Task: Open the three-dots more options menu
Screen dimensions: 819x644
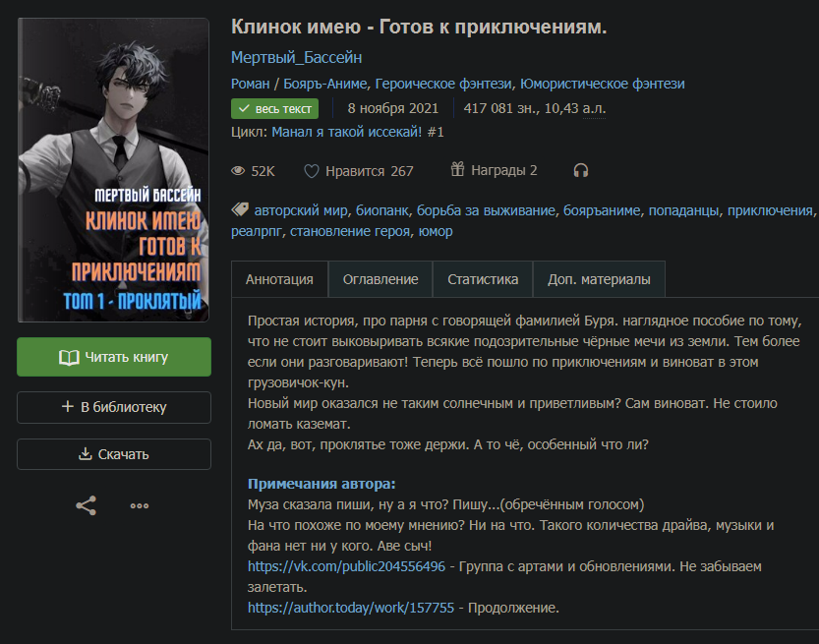Action: (140, 505)
